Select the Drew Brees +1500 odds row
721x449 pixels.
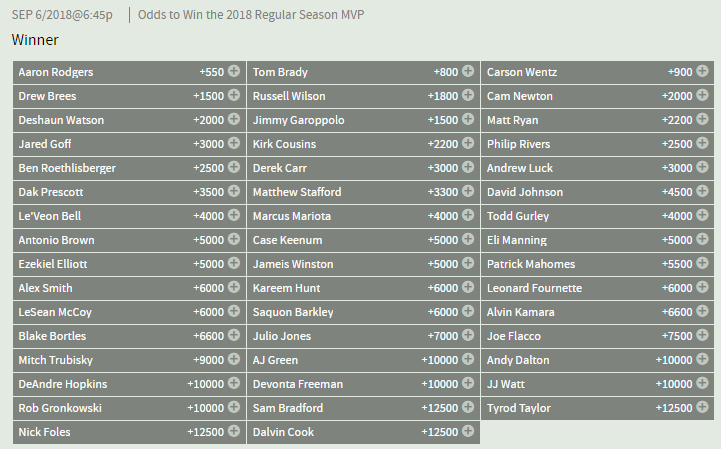coord(120,96)
